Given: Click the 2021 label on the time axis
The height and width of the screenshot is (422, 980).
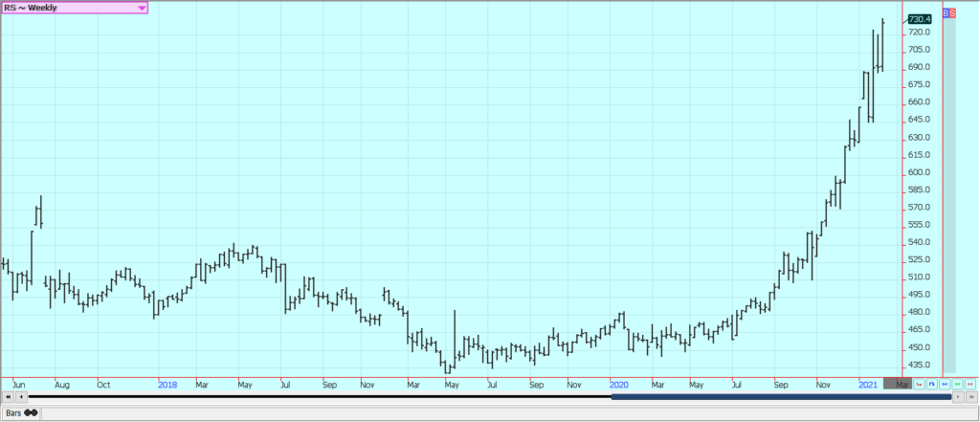Looking at the screenshot, I should [868, 385].
